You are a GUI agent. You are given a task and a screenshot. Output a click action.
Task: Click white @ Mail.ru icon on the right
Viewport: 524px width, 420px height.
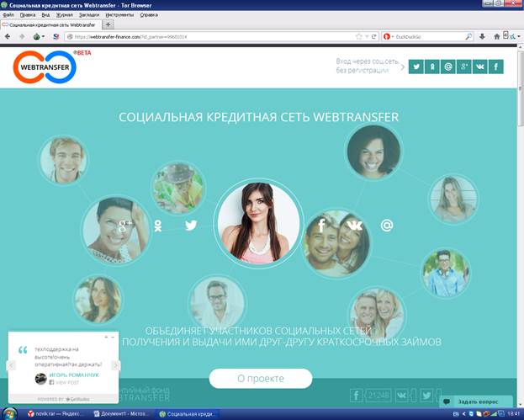point(387,226)
